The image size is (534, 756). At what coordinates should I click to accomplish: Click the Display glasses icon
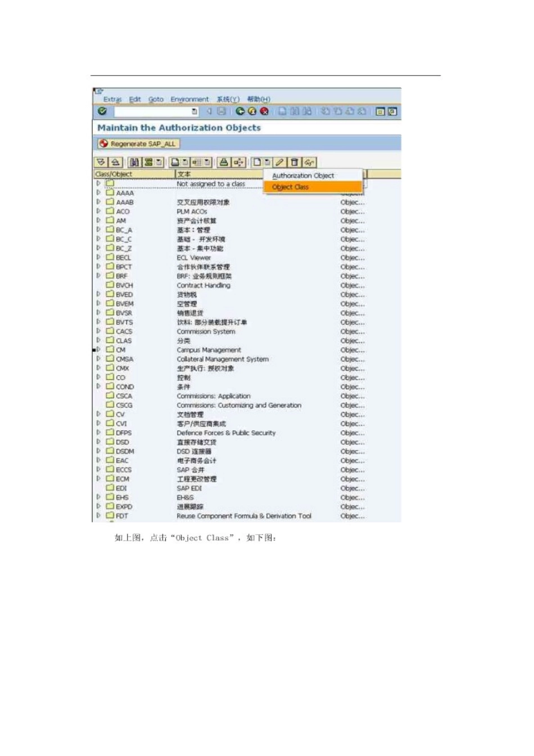309,162
